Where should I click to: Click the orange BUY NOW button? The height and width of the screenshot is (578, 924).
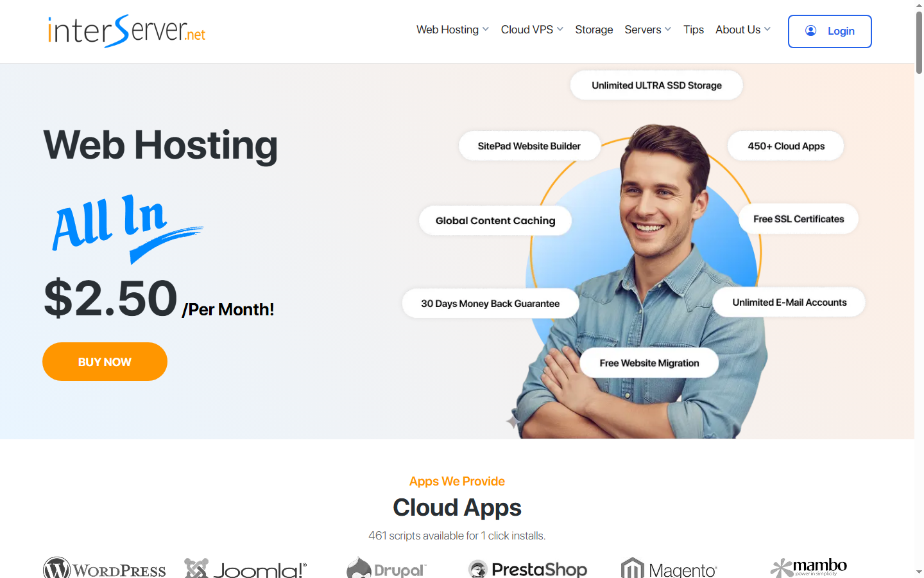(x=105, y=362)
